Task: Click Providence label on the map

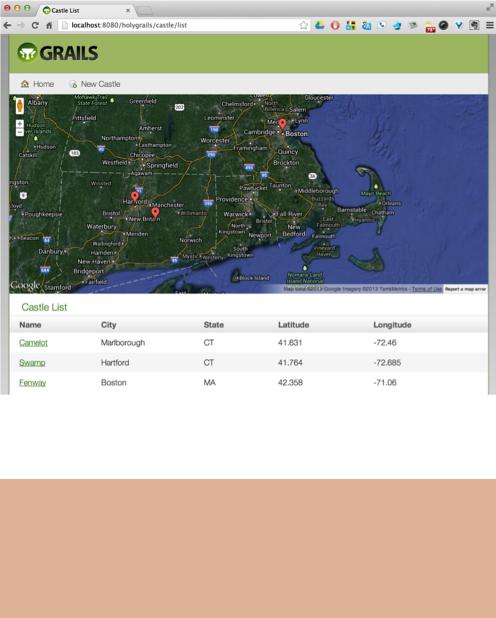Action: click(x=231, y=199)
